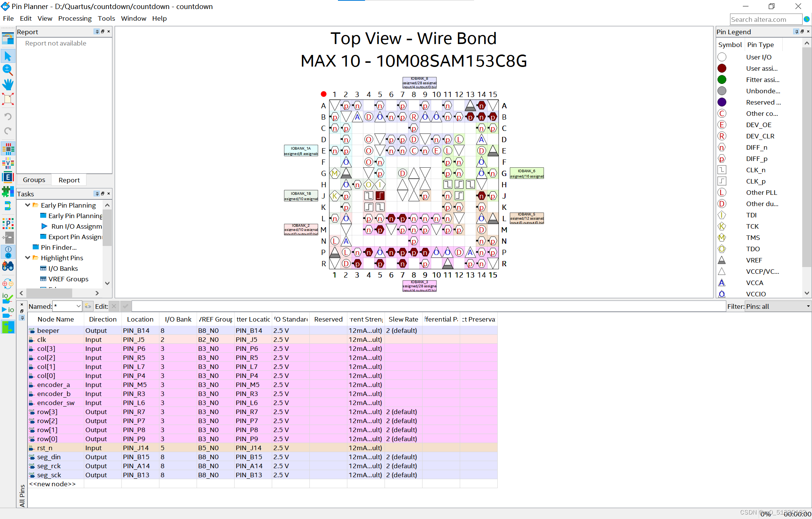
Task: Close the Tasks panel
Action: click(109, 194)
